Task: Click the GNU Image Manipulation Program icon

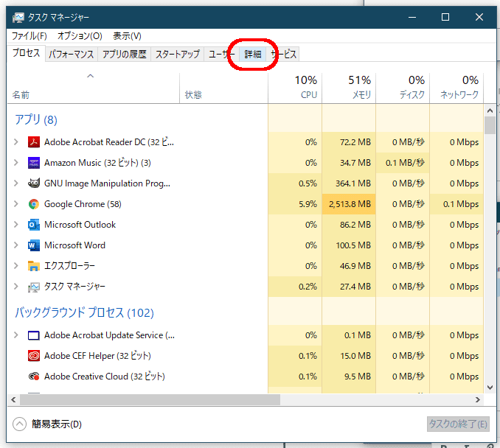Action: [34, 183]
